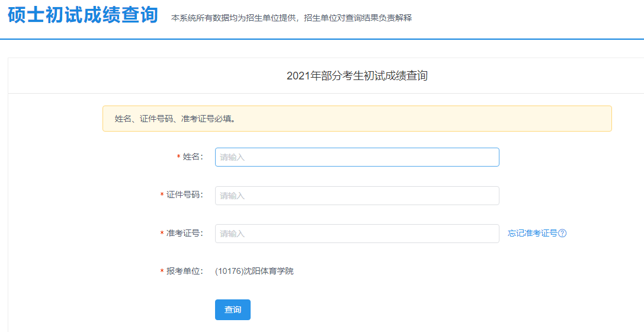Click the 姓名 input field
The image size is (644, 332).
click(x=357, y=157)
